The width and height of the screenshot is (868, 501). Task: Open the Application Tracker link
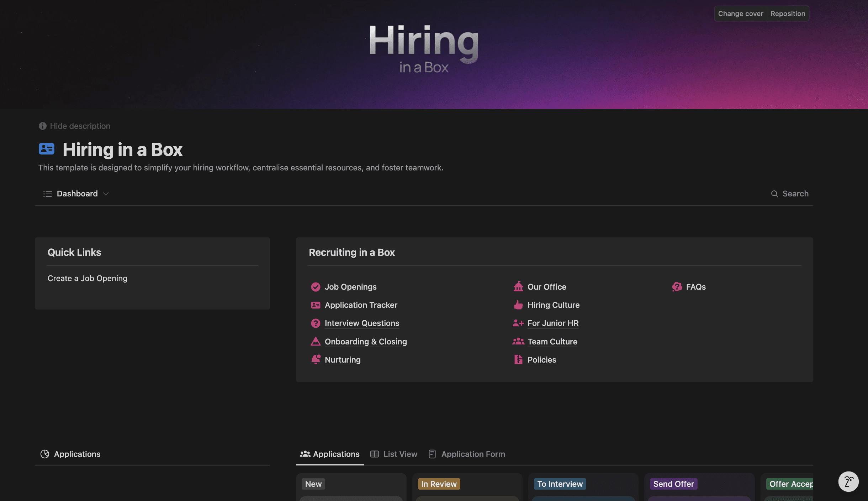361,305
